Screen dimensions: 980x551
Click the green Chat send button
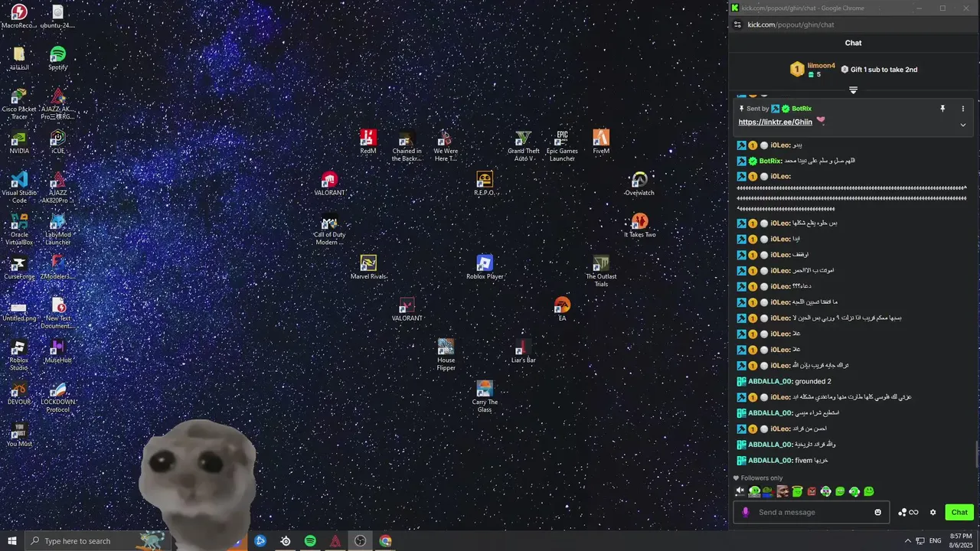click(959, 512)
